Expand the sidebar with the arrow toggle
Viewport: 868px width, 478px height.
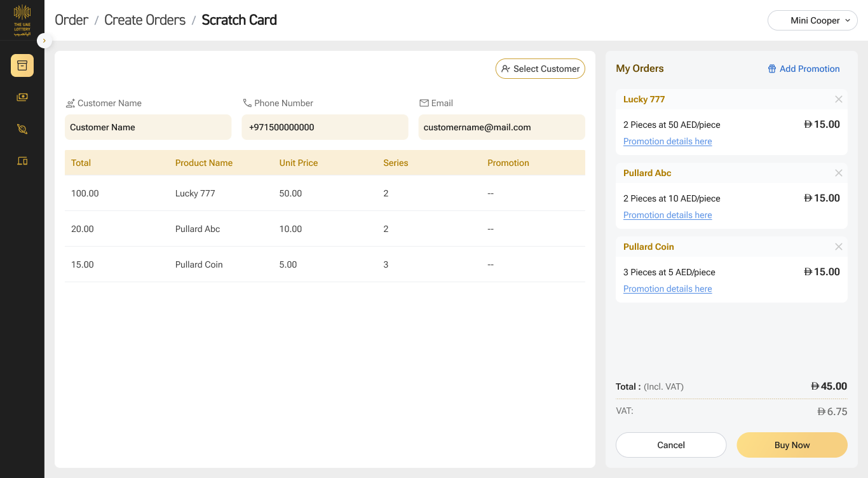tap(44, 41)
